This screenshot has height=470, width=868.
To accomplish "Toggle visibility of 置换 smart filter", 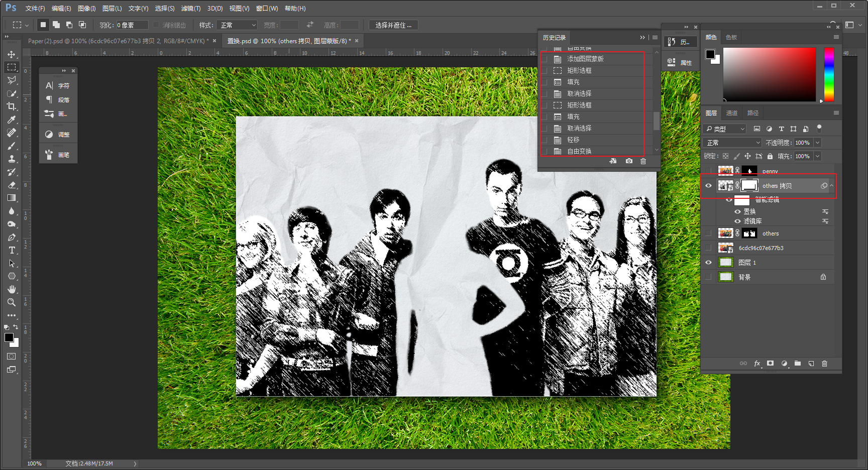I will [x=737, y=211].
